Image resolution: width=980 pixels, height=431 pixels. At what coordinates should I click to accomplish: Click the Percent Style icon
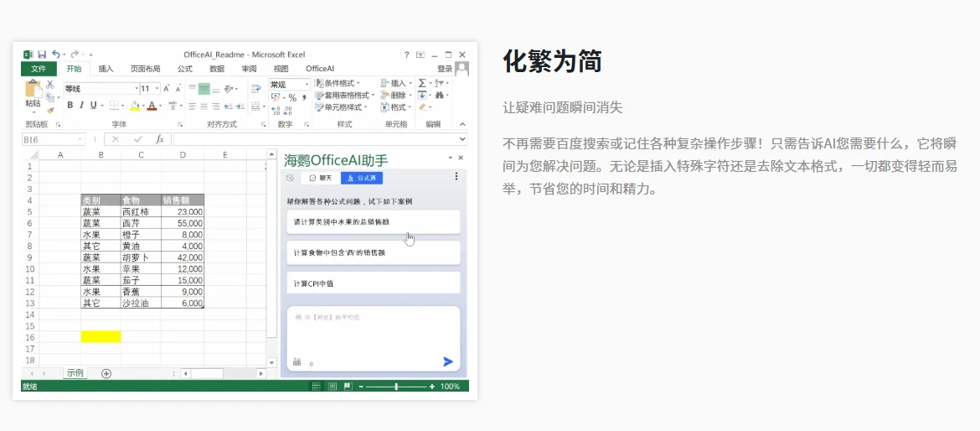point(292,97)
